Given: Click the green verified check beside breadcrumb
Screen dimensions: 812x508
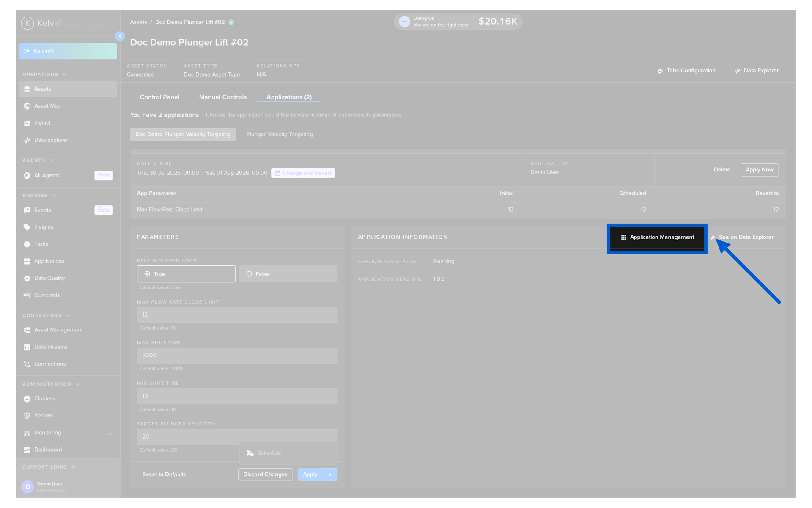Looking at the screenshot, I should (231, 22).
